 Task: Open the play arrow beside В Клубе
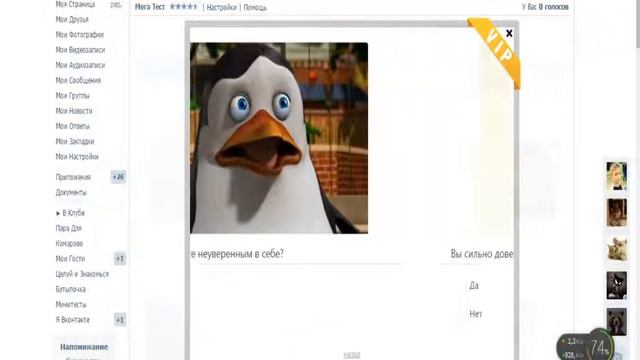point(58,213)
